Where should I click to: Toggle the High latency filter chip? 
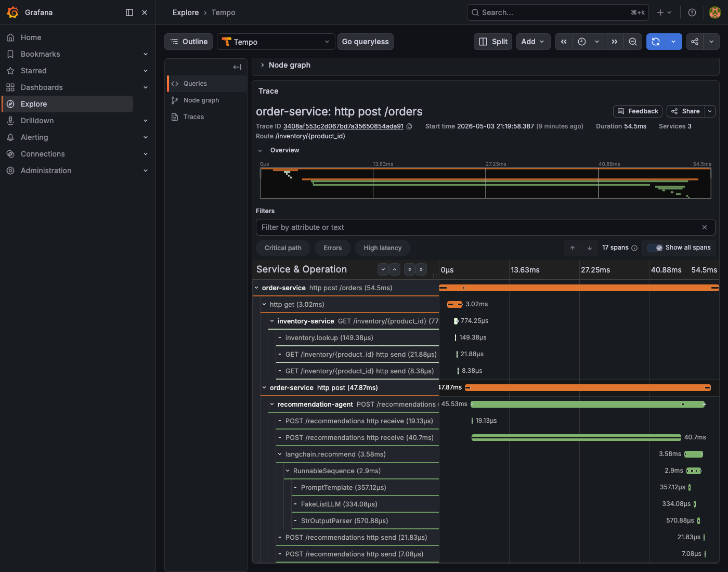tap(383, 248)
